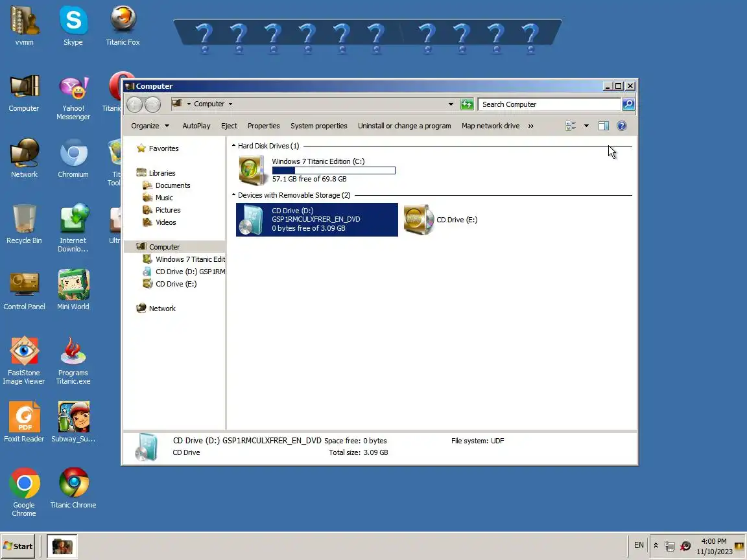The image size is (747, 560).
Task: Launch Chromium from the desktop
Action: pos(73,158)
